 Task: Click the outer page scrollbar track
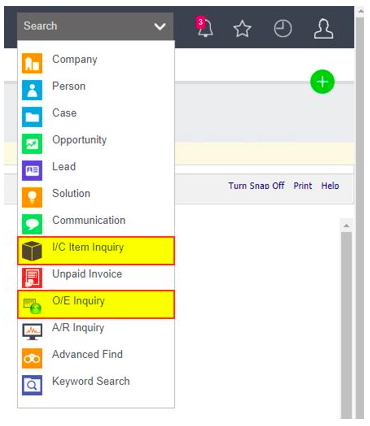(x=360, y=217)
